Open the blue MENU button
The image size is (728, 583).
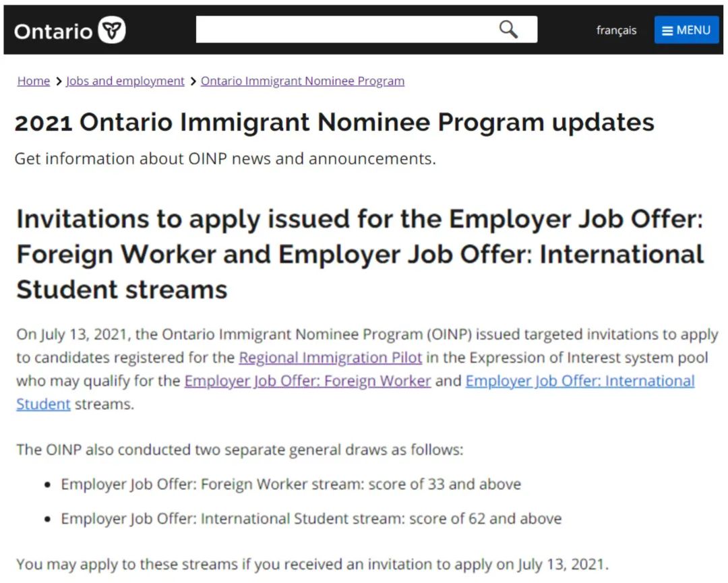(686, 30)
